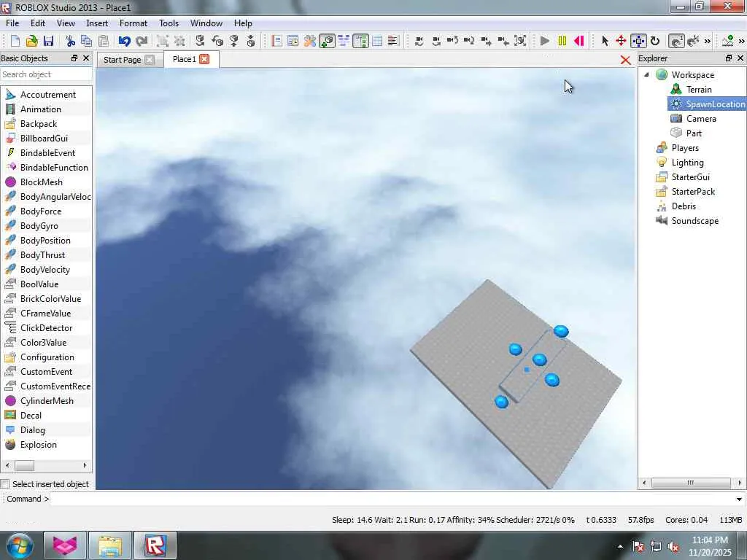Open the View menu
Viewport: 747px width, 560px height.
[x=66, y=23]
